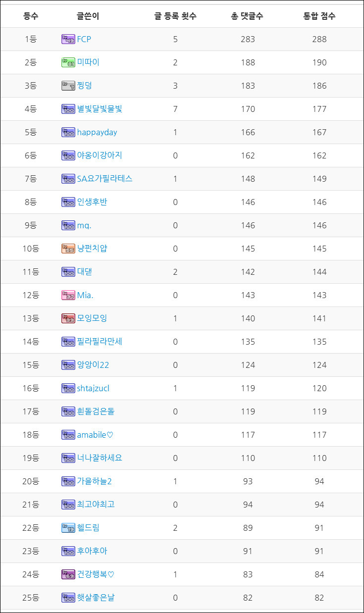Click the red level badge beside 모잉모잉
This screenshot has height=613, width=364.
(x=68, y=318)
